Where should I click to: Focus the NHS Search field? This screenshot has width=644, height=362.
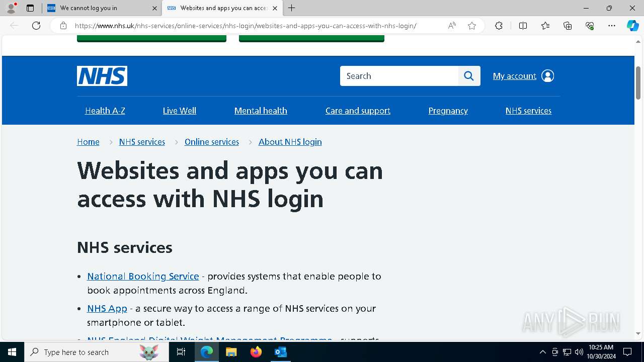[399, 76]
